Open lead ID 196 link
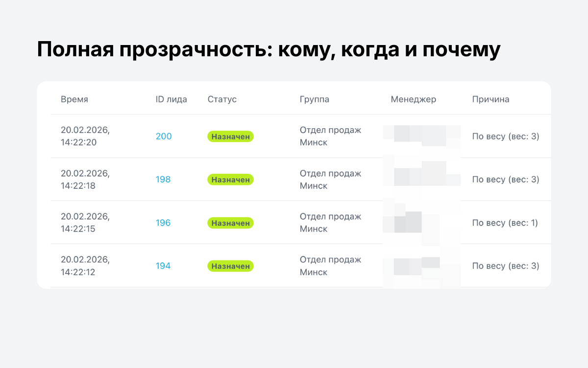The height and width of the screenshot is (368, 588). point(163,223)
